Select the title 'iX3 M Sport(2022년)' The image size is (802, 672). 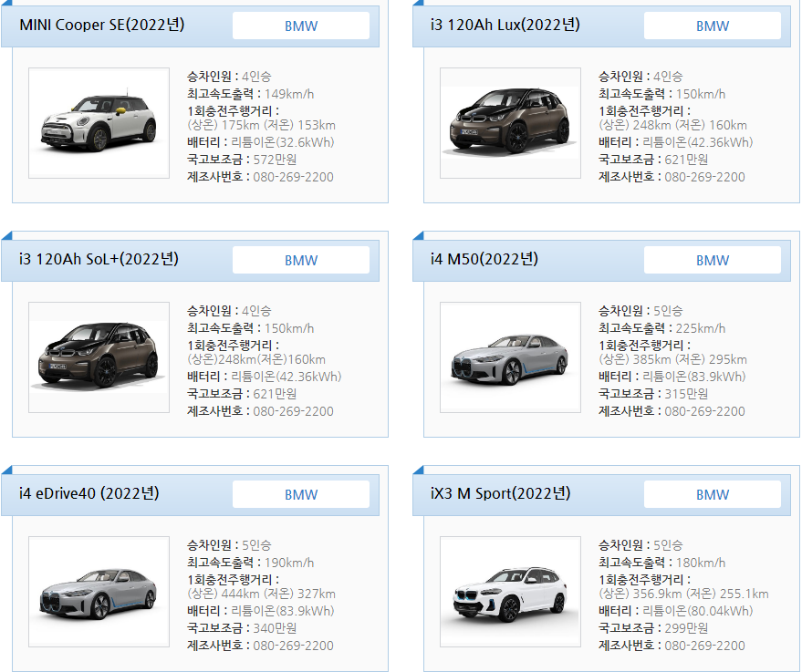coord(500,493)
